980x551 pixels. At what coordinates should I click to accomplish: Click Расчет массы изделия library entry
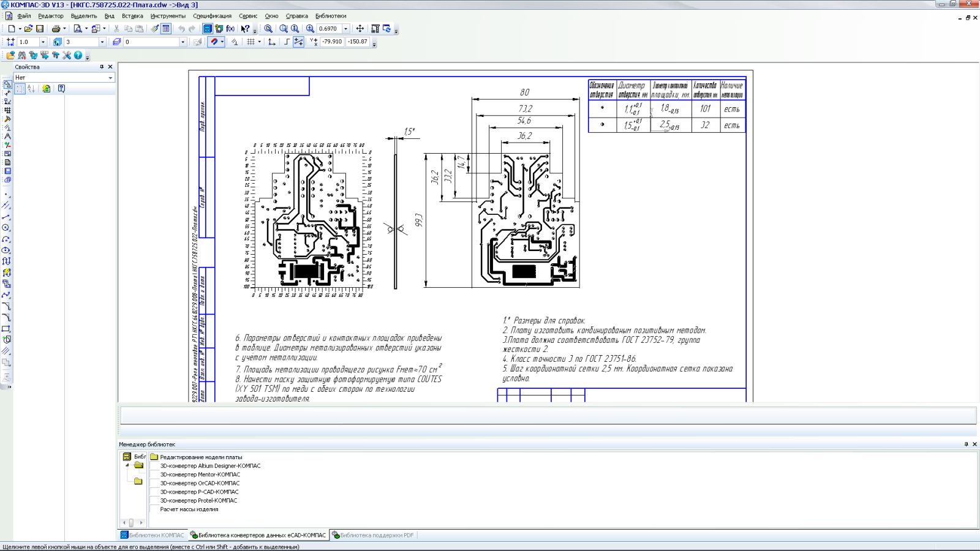click(x=189, y=509)
